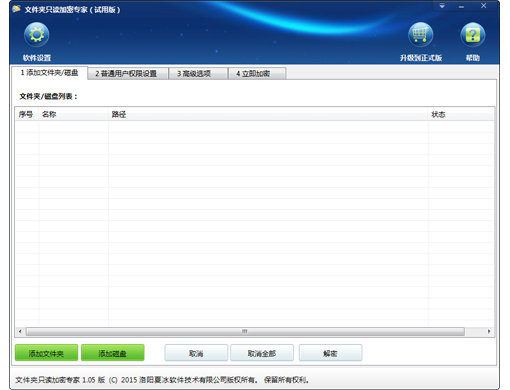This screenshot has height=390, width=510.
Task: Switch to 1 添加文件夹/磁盘 tab
Action: click(x=49, y=73)
